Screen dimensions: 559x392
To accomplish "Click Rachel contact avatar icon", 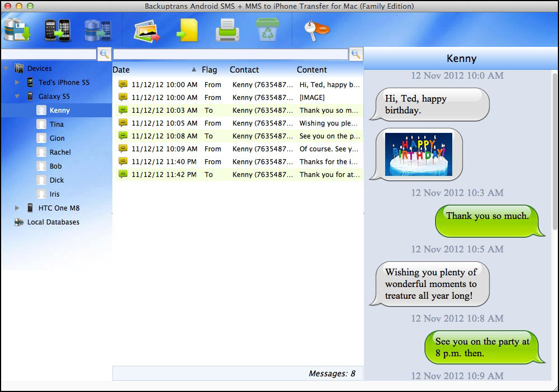I will (x=41, y=152).
